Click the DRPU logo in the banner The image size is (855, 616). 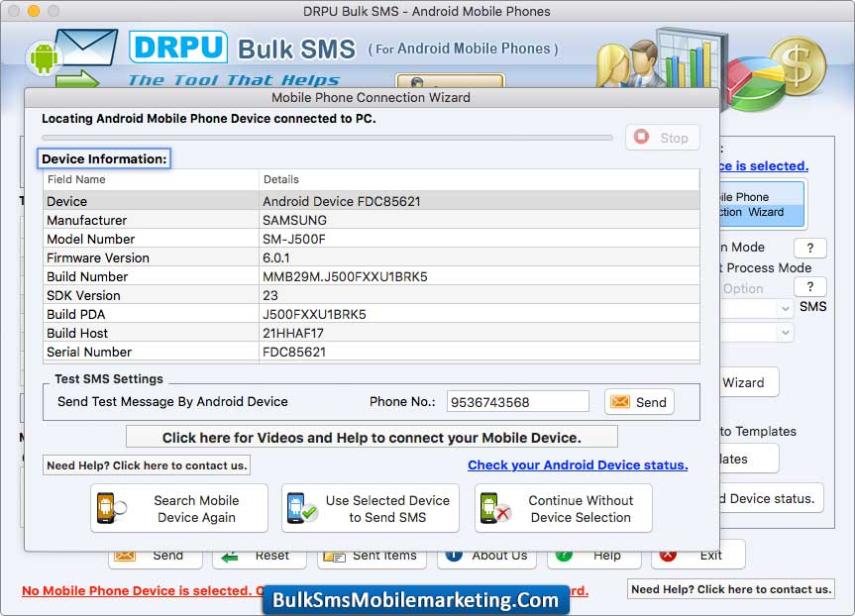[178, 47]
